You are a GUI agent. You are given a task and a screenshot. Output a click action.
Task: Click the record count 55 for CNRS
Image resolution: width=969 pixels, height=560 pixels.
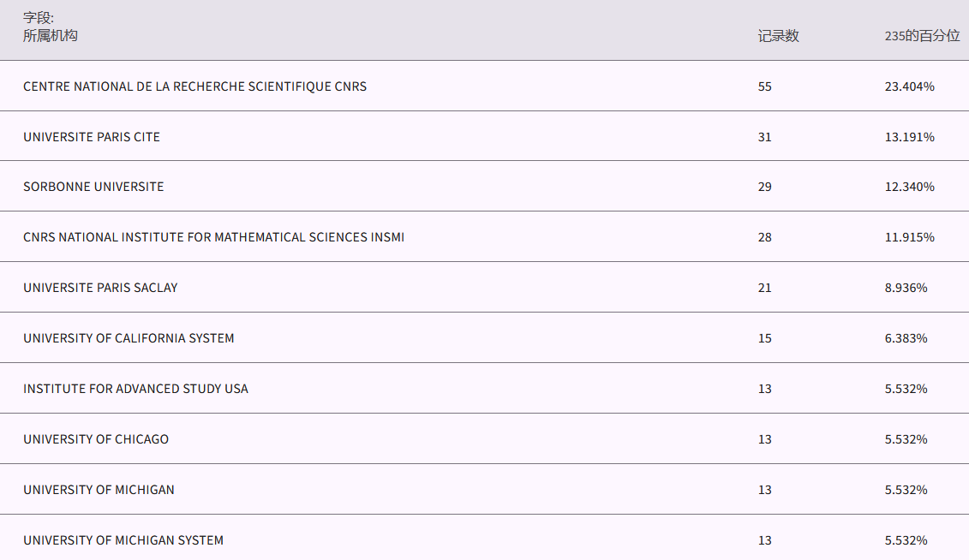pos(764,86)
